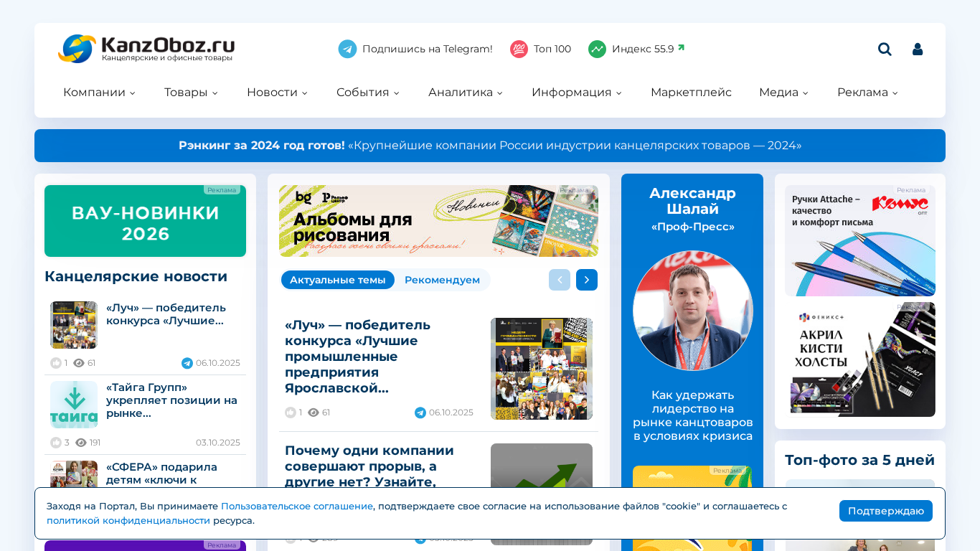Open article Почему одни компании совершают прорыв

[x=369, y=466]
